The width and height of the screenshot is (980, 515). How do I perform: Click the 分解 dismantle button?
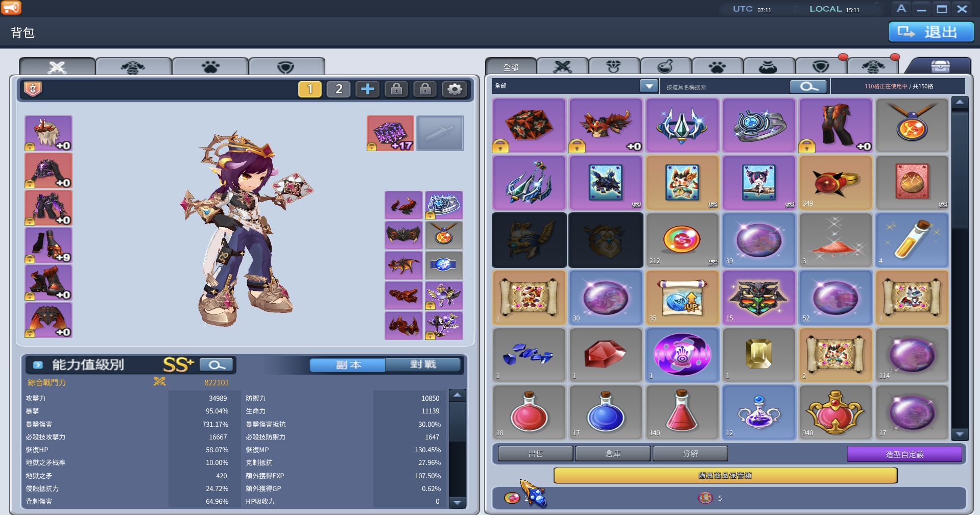tap(690, 453)
